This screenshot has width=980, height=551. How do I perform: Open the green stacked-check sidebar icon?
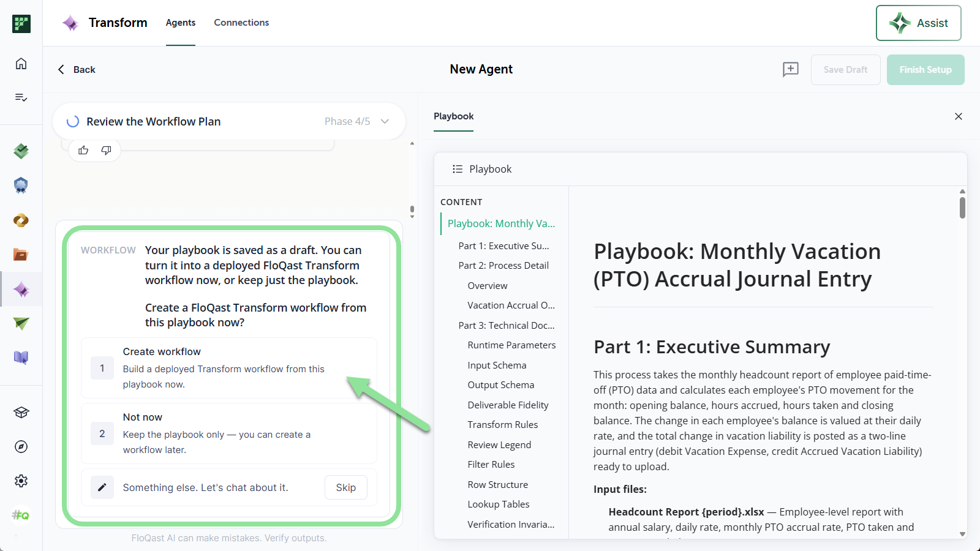click(x=21, y=151)
